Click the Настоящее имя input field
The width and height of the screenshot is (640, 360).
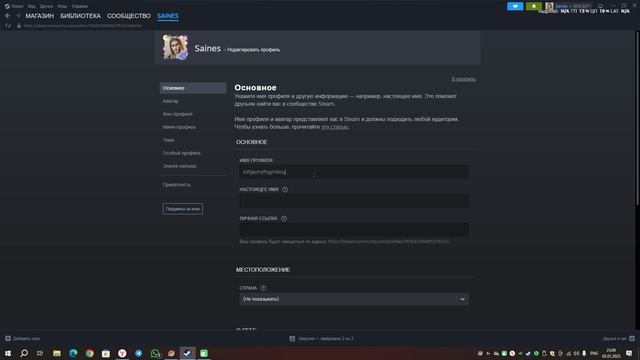(354, 201)
